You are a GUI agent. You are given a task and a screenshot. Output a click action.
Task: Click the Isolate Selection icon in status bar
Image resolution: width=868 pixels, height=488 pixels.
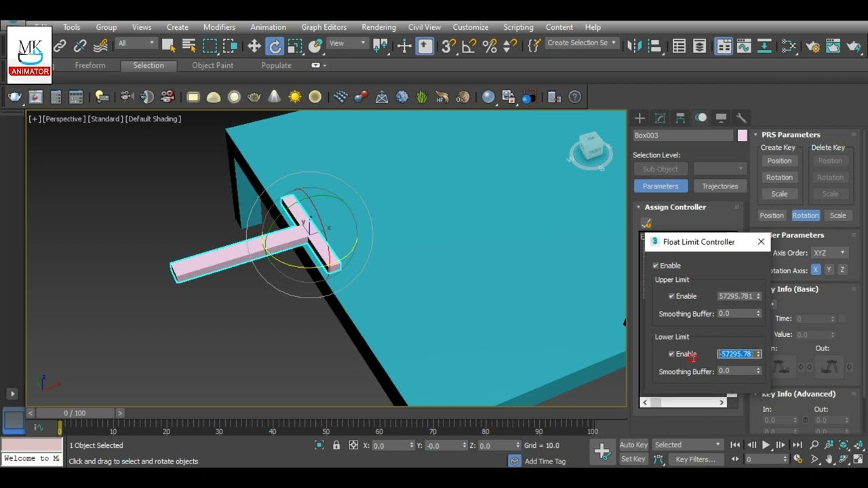319,445
